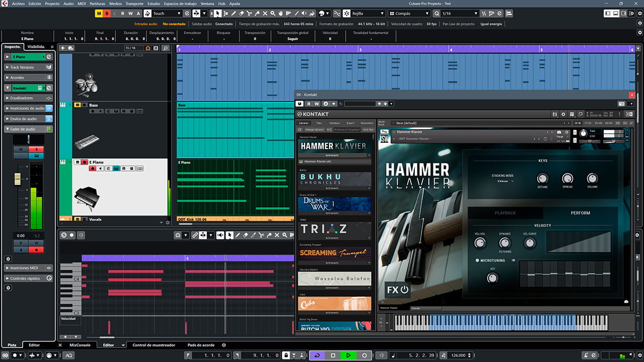The width and height of the screenshot is (644, 362).
Task: Click the Stop button in transport bar
Action: (x=333, y=355)
